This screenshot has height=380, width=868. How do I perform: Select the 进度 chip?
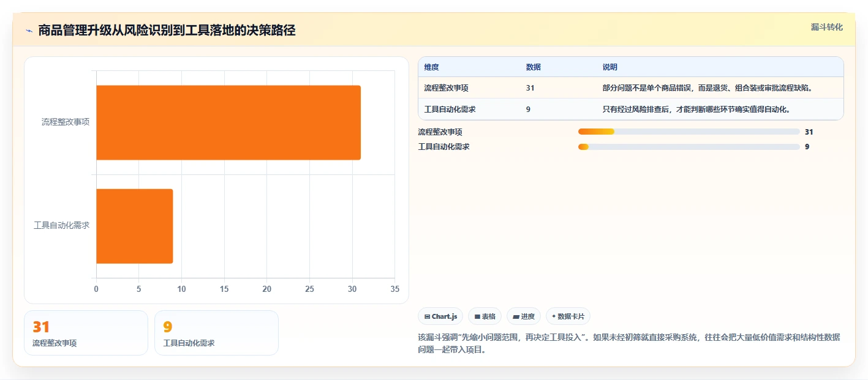click(x=524, y=316)
